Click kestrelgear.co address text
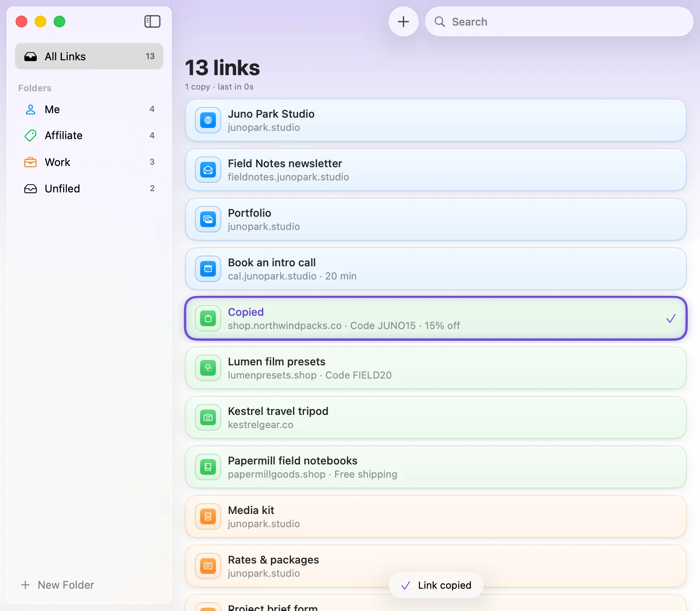 [260, 425]
